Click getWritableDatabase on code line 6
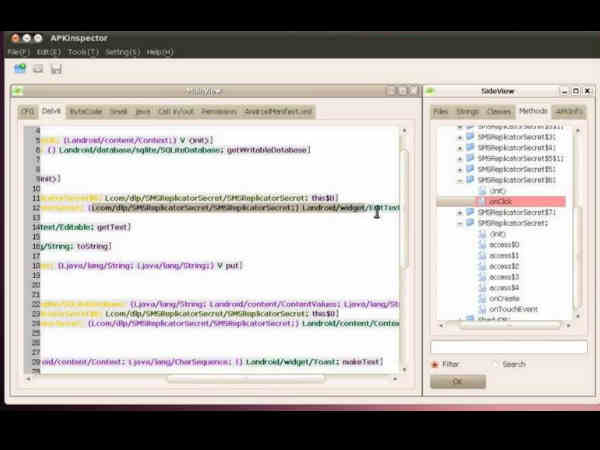This screenshot has width=600, height=450. coord(267,150)
